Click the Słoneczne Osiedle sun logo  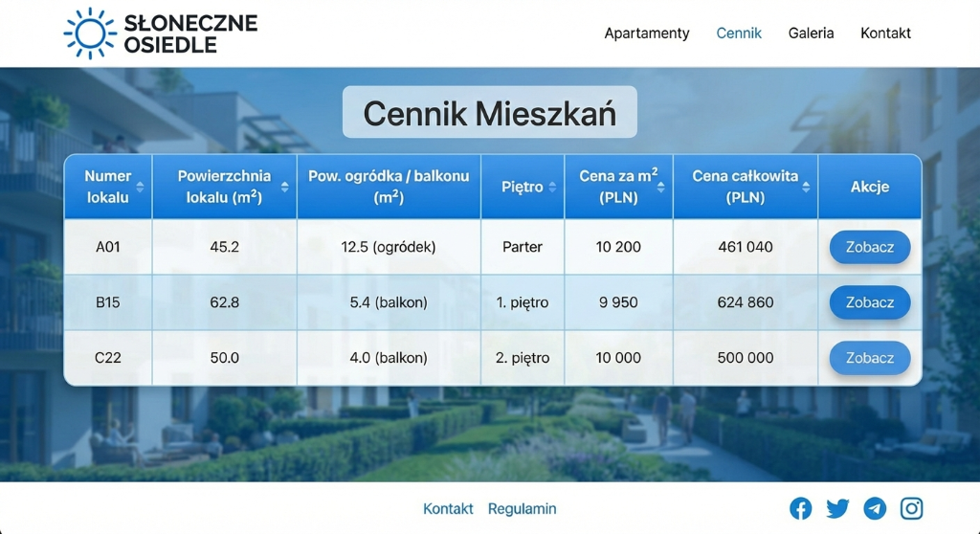[x=90, y=33]
